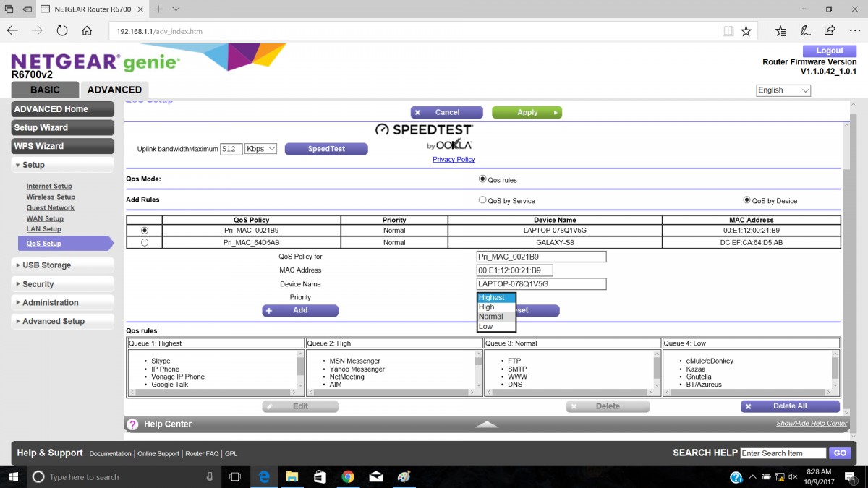868x488 pixels.
Task: Select the QoS by Device radio button
Action: pos(747,200)
